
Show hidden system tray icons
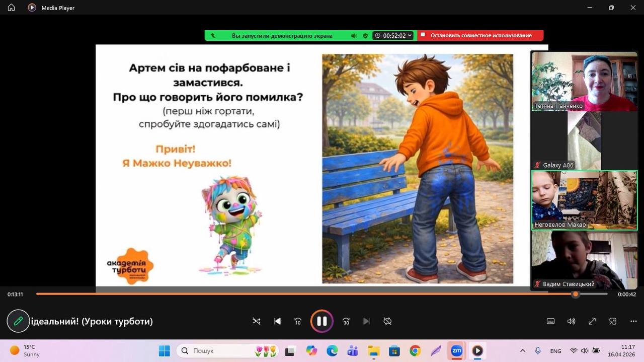[x=523, y=351]
